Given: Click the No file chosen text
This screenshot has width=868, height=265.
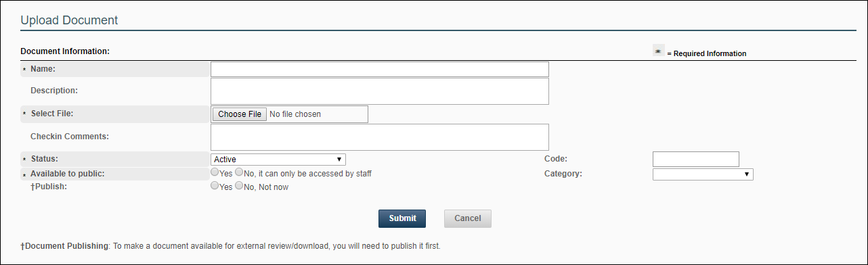Looking at the screenshot, I should (295, 114).
